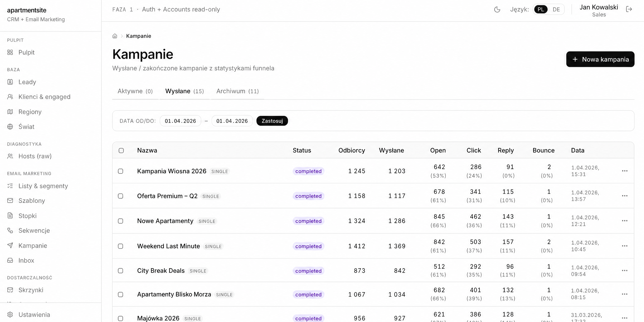644x322 pixels.
Task: Apply date filter with Zastosuj button
Action: pos(272,121)
